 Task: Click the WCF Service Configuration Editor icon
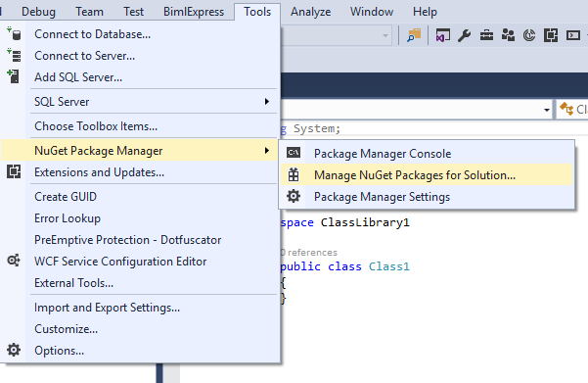[14, 261]
